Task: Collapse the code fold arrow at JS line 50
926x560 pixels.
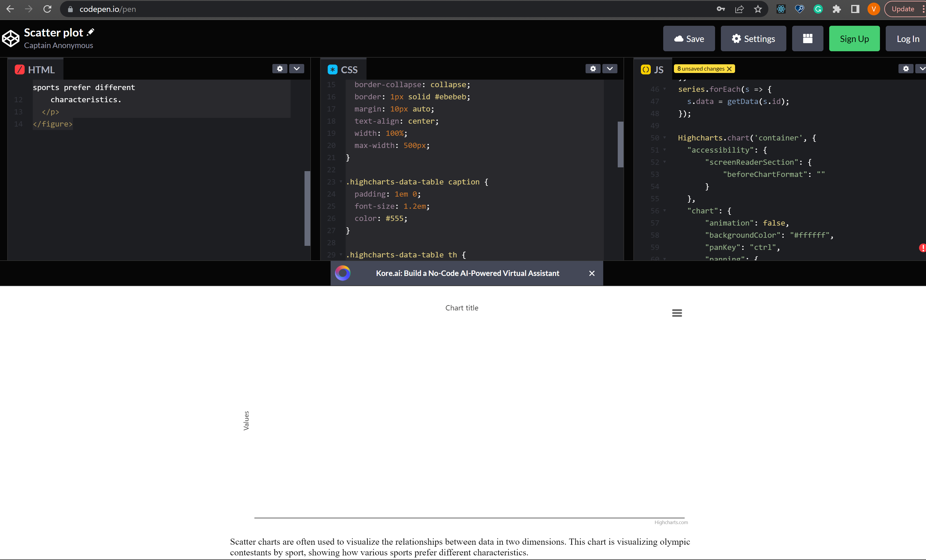Action: click(664, 138)
